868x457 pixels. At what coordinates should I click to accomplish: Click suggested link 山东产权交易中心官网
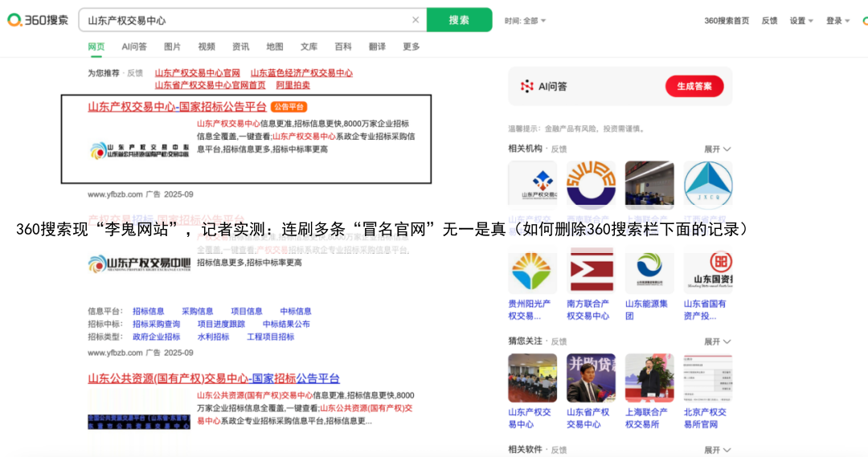(x=197, y=73)
